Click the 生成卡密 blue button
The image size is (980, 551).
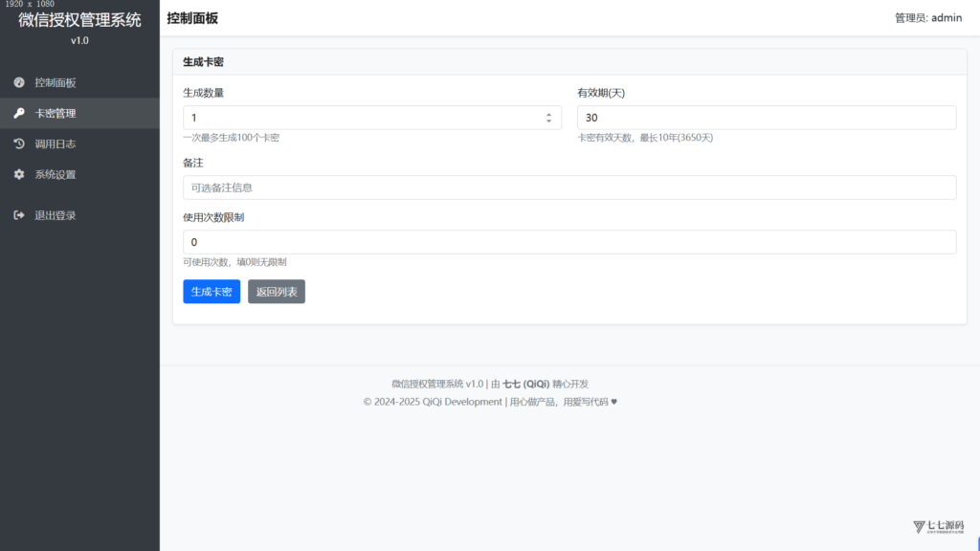point(212,292)
